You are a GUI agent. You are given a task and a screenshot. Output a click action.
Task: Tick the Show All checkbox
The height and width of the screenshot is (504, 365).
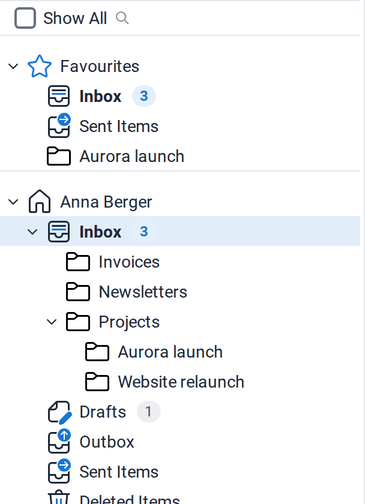[x=25, y=18]
